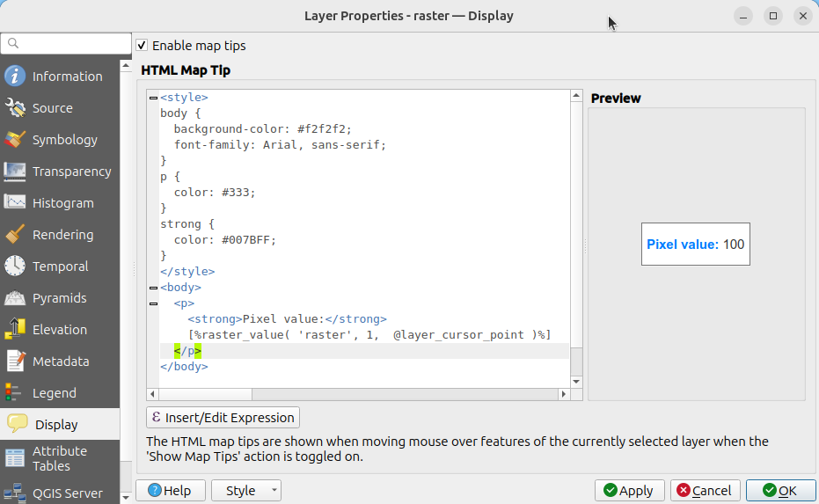Switch to the Metadata tab

click(x=60, y=362)
